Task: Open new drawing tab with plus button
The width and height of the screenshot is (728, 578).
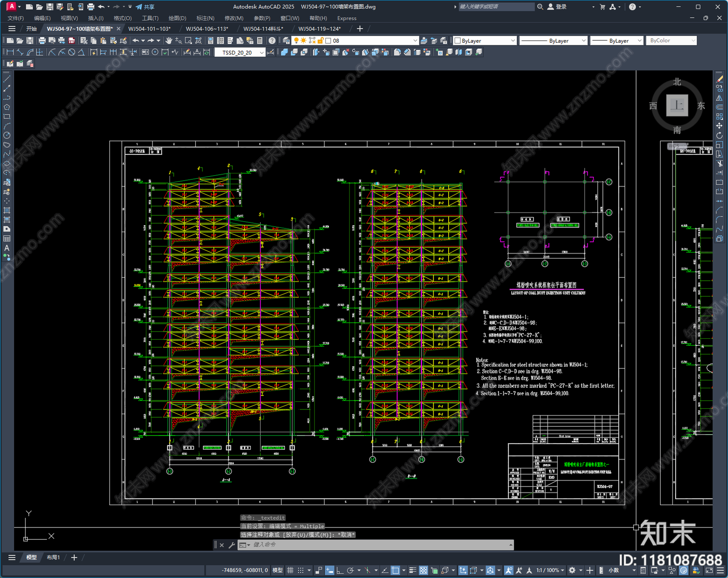Action: pos(359,29)
